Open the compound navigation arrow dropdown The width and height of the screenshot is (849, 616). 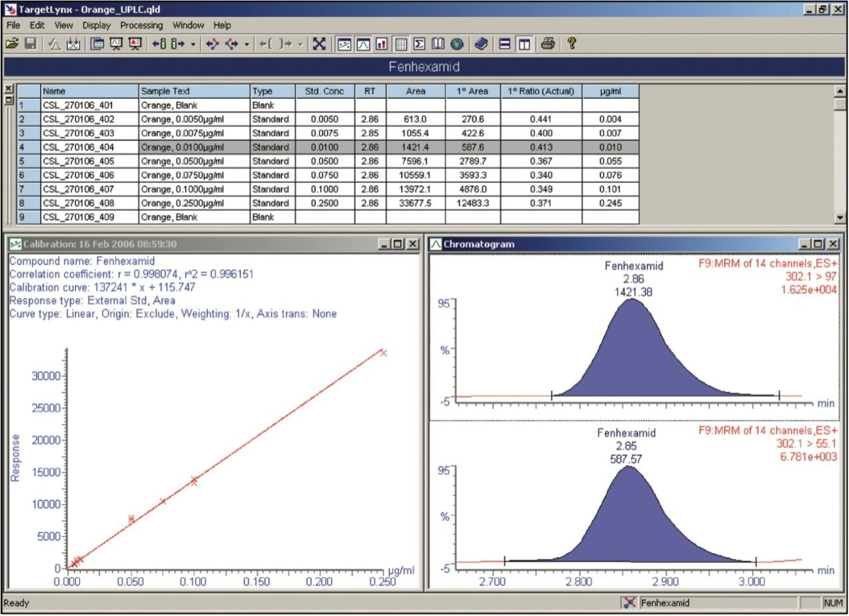[247, 44]
